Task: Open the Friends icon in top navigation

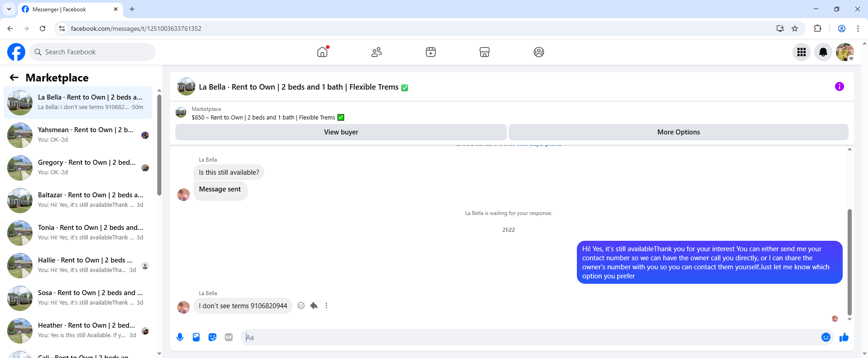Action: [377, 52]
